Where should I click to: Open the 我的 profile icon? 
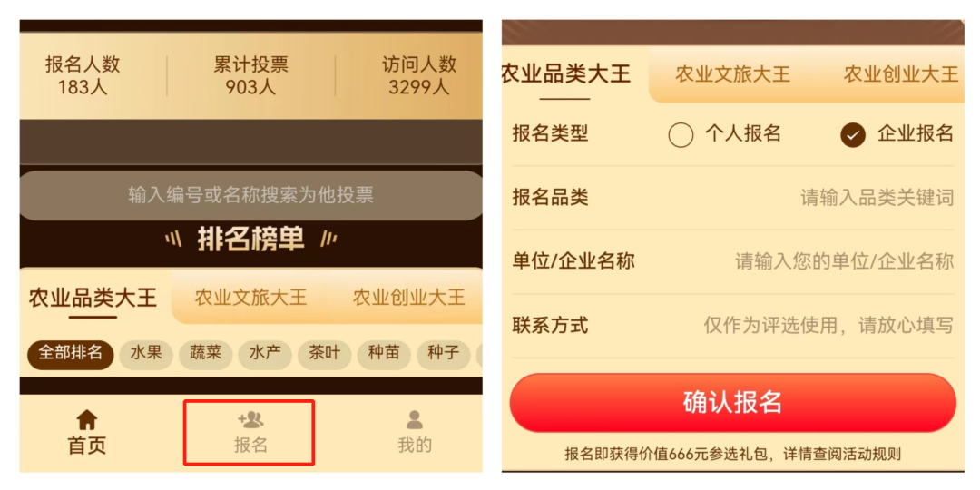[x=415, y=420]
